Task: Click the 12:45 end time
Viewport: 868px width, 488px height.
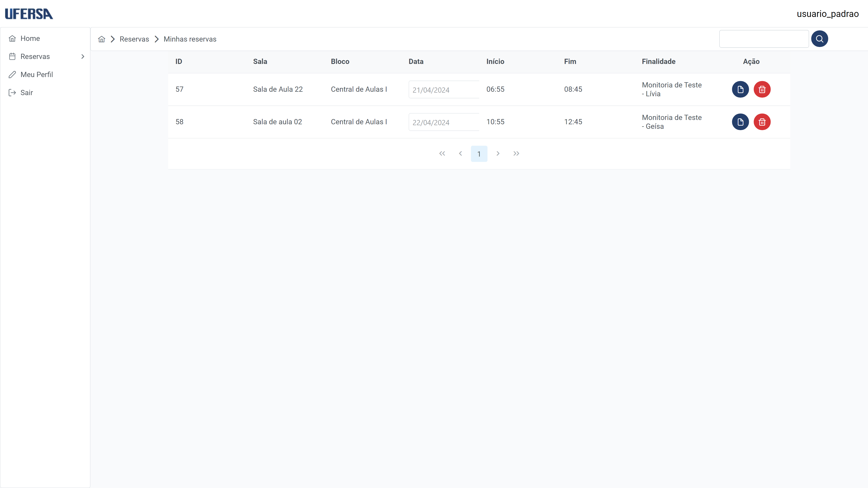Action: tap(573, 122)
